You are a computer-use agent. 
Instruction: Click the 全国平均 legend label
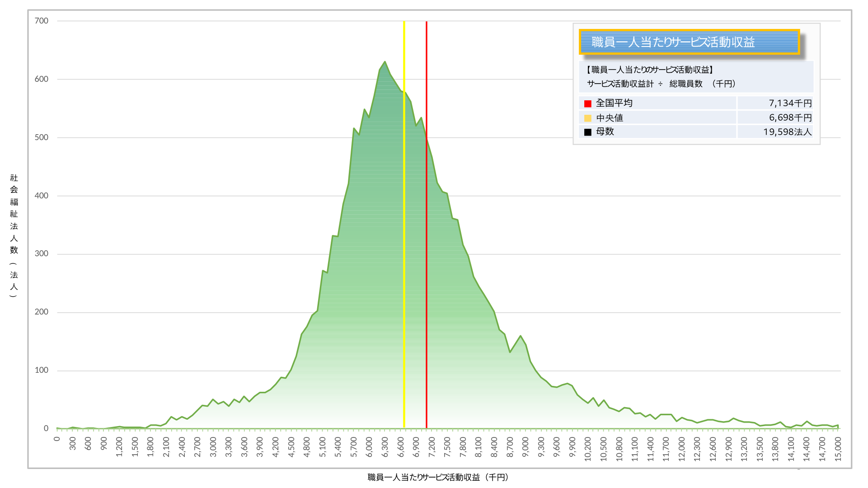point(614,103)
